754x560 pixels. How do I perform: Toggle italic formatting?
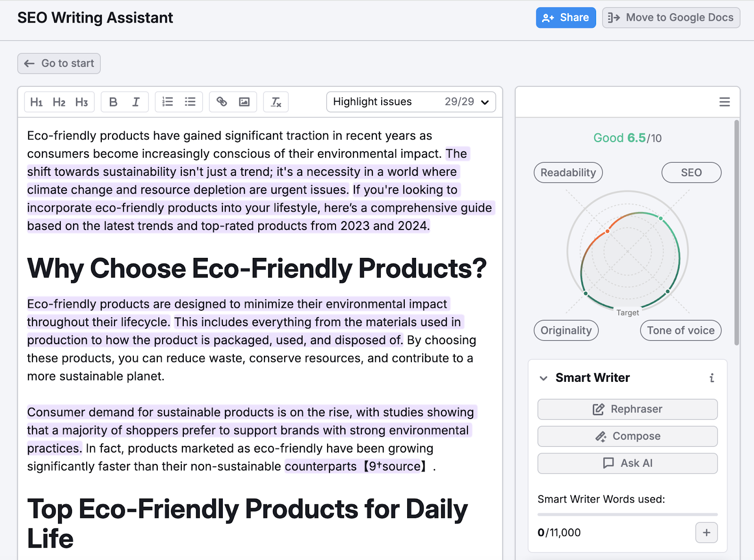pos(136,102)
